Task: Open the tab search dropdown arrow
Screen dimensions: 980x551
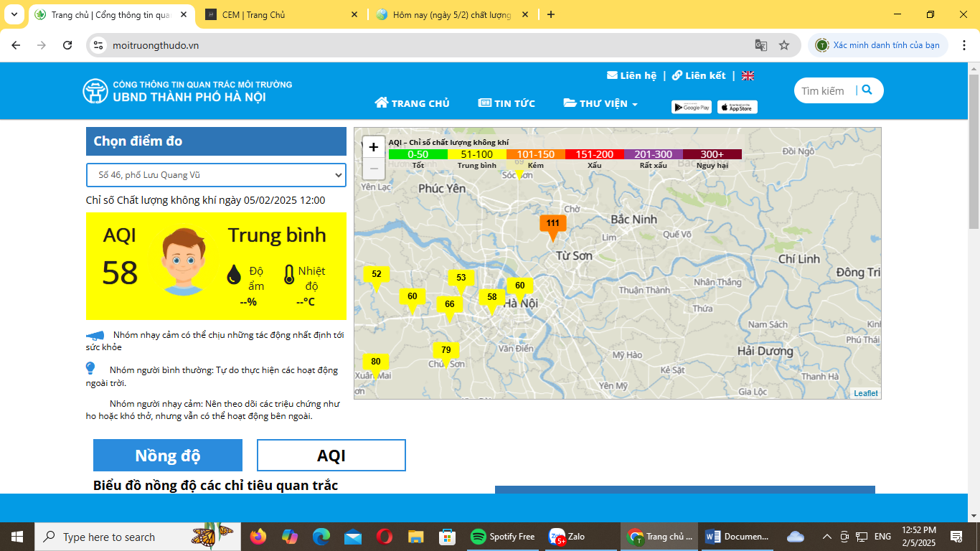Action: (x=14, y=14)
